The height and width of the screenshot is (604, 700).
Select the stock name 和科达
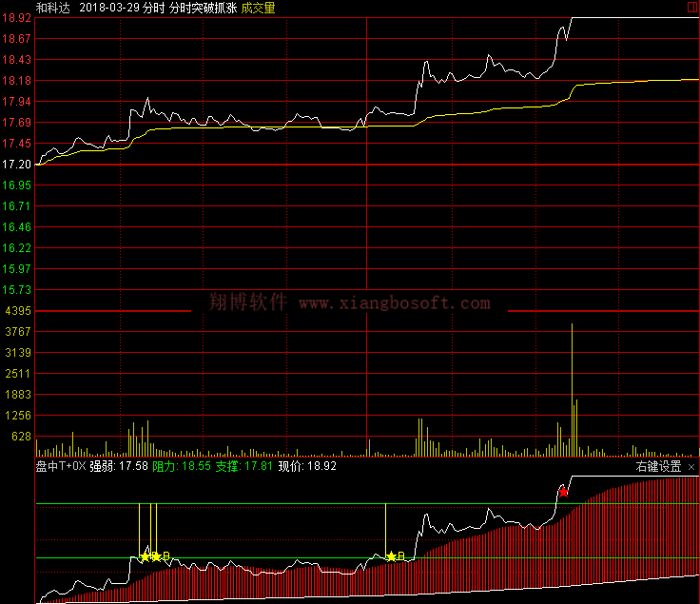(53, 8)
